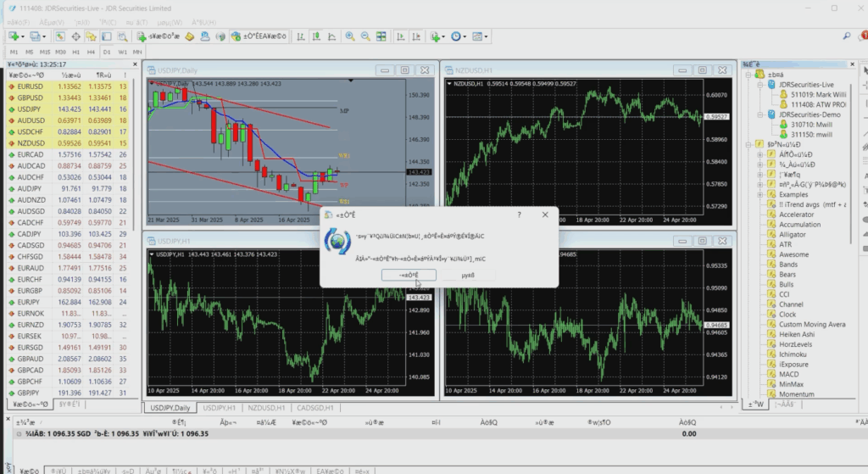868x474 pixels.
Task: Toggle chart auto scroll icon
Action: [x=400, y=36]
